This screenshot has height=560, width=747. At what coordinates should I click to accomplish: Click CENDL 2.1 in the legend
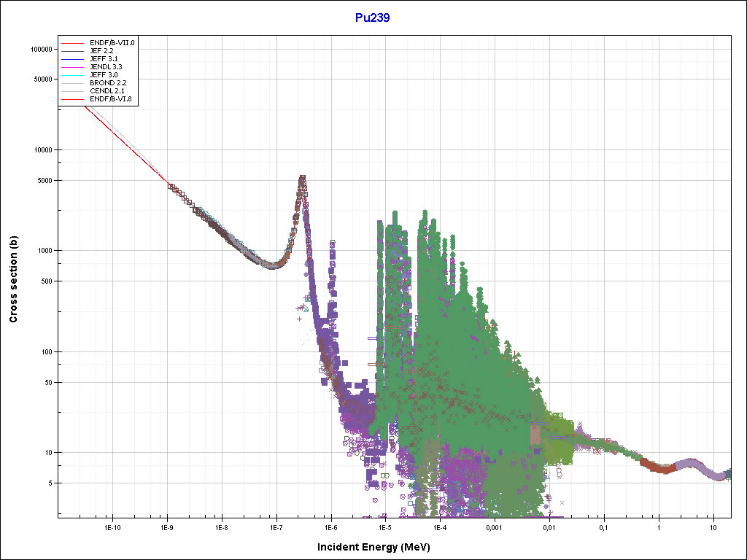106,90
